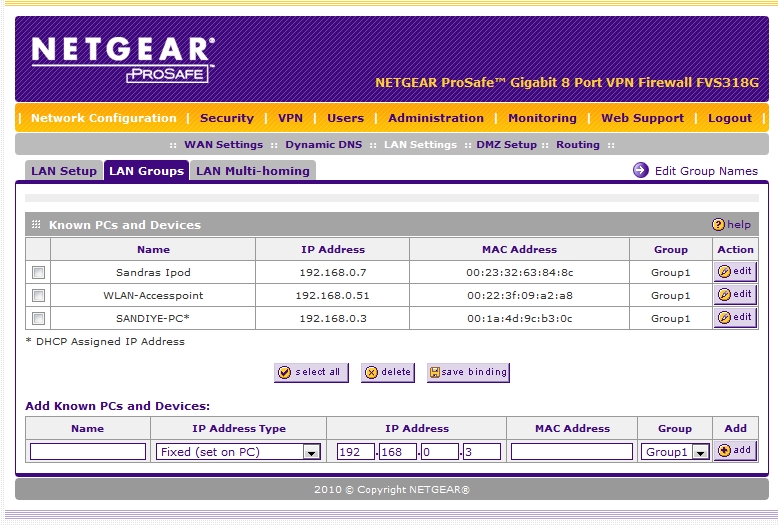Go to LAN Settings submenu
The image size is (778, 525).
coord(420,145)
